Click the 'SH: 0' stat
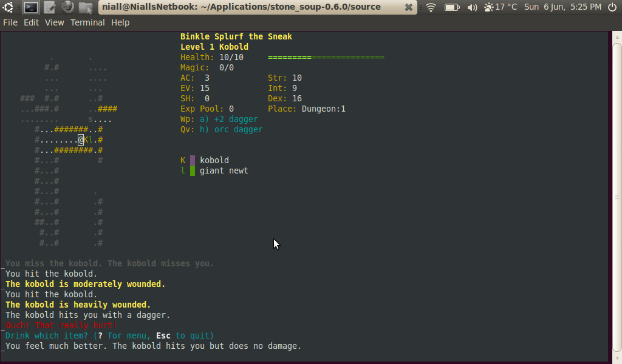This screenshot has width=622, height=364. point(195,98)
